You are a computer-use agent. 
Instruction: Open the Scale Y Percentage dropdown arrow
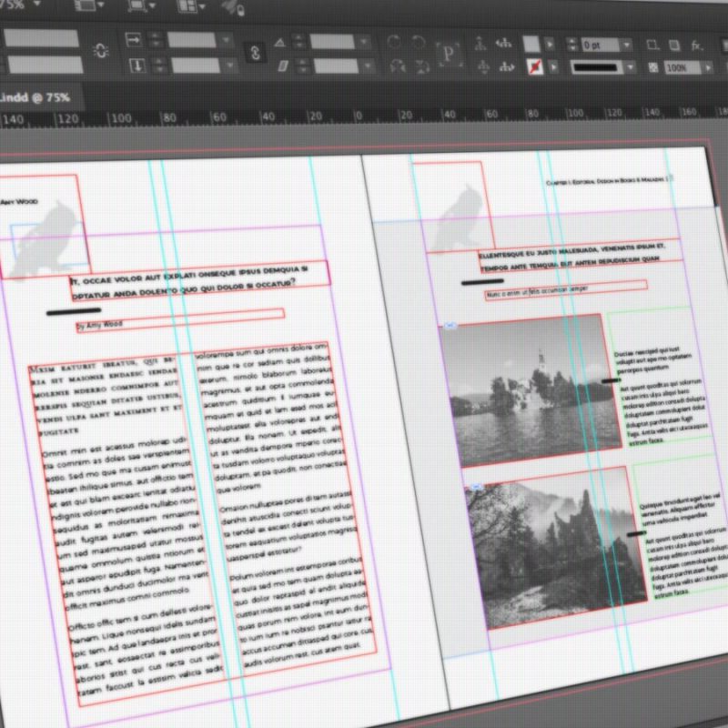(x=230, y=66)
